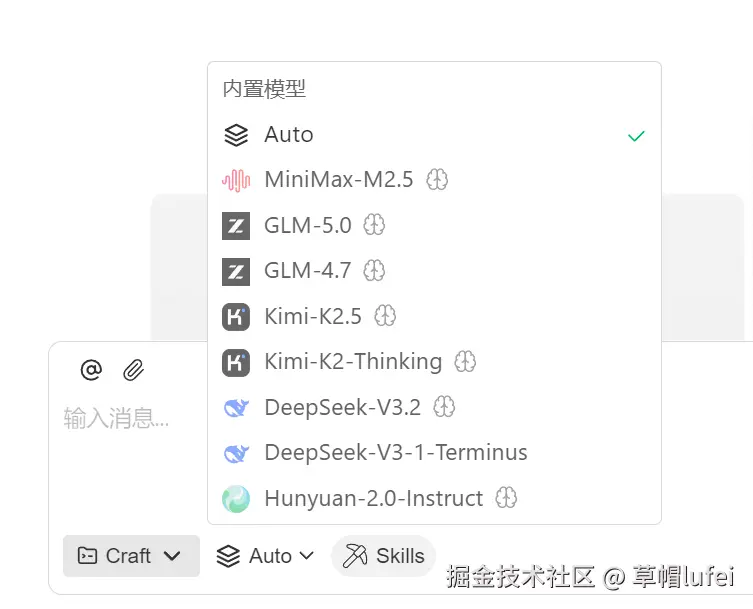The image size is (753, 609).
Task: Click the chevron arrow beside Craft
Action: pyautogui.click(x=172, y=556)
